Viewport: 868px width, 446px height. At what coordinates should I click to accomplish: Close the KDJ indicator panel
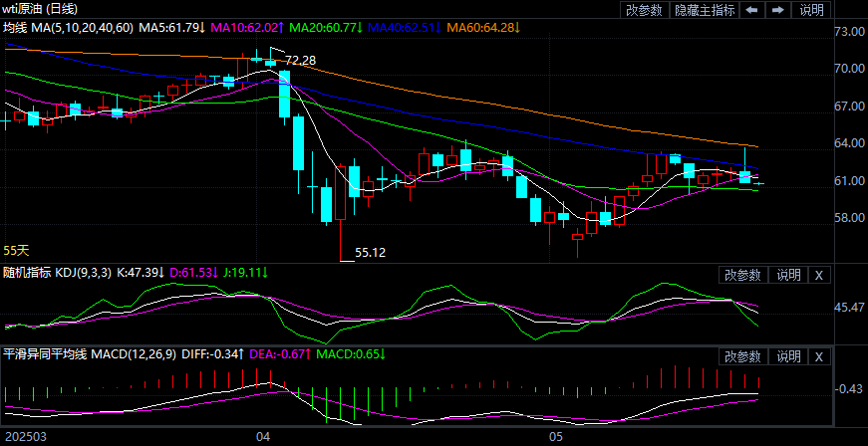tap(819, 275)
